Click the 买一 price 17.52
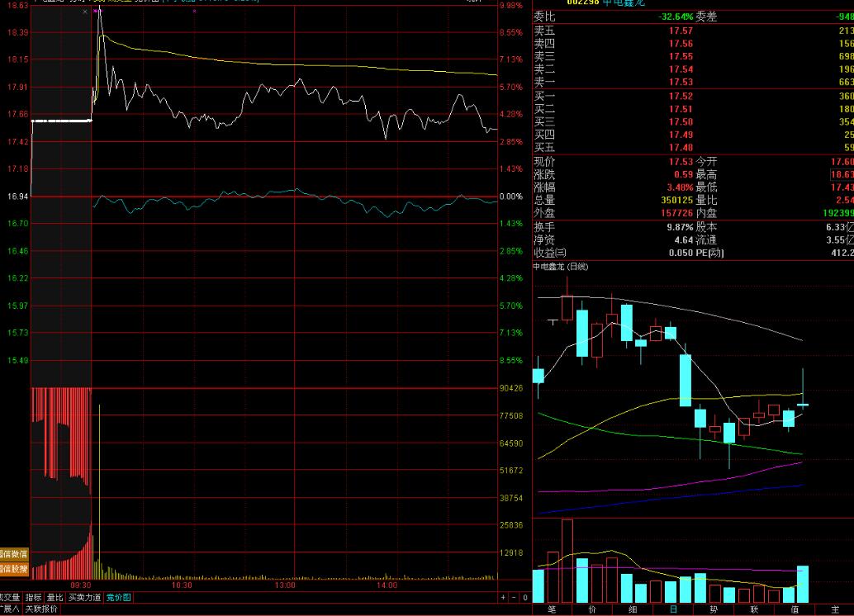854x616 pixels. click(x=681, y=97)
